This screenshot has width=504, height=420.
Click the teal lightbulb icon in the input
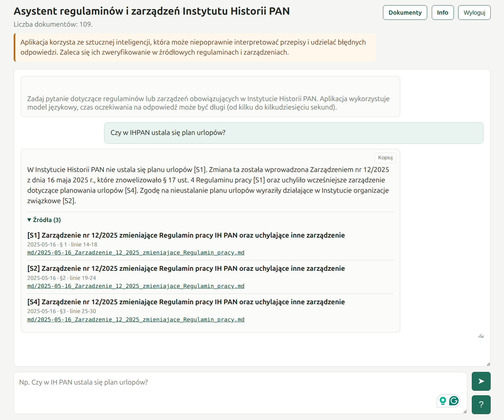(443, 401)
